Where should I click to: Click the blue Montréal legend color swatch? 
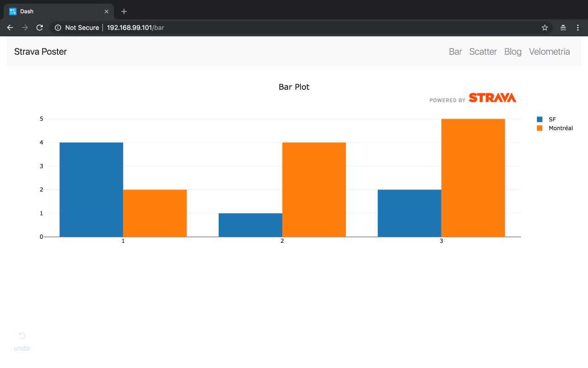tap(540, 128)
